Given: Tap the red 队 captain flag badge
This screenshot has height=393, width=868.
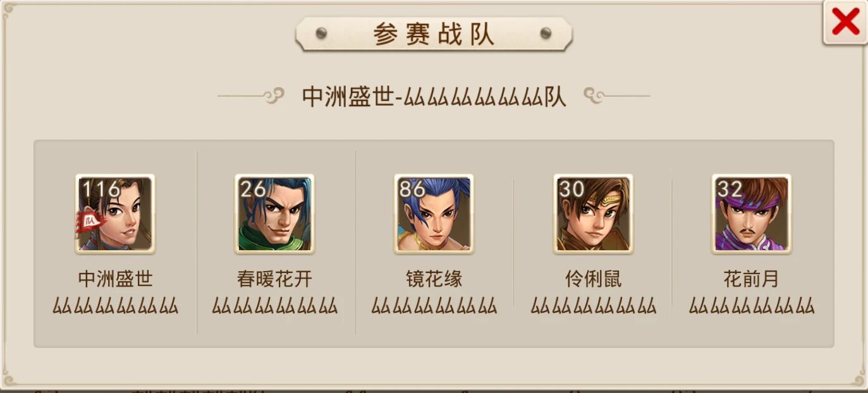Looking at the screenshot, I should pos(89,222).
